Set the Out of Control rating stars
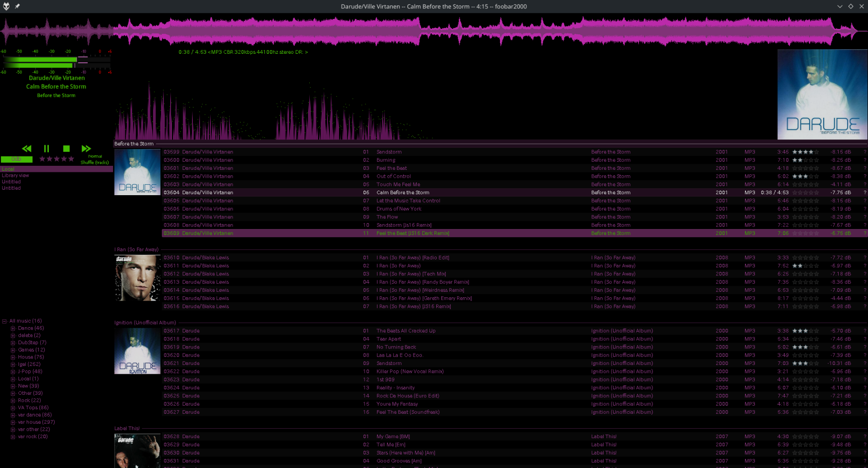Image resolution: width=868 pixels, height=468 pixels. coord(805,176)
